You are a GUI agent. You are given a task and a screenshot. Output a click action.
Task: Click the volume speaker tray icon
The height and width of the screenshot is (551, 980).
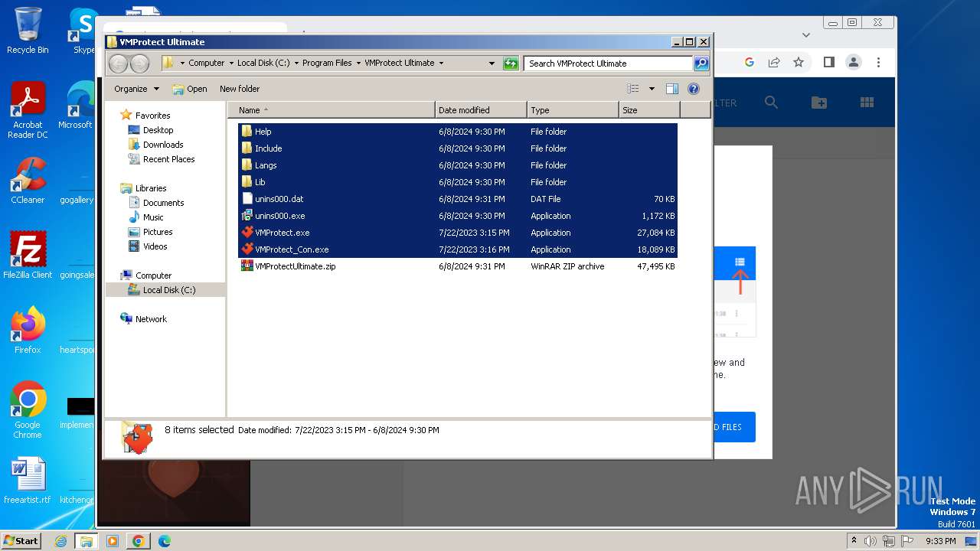(871, 541)
